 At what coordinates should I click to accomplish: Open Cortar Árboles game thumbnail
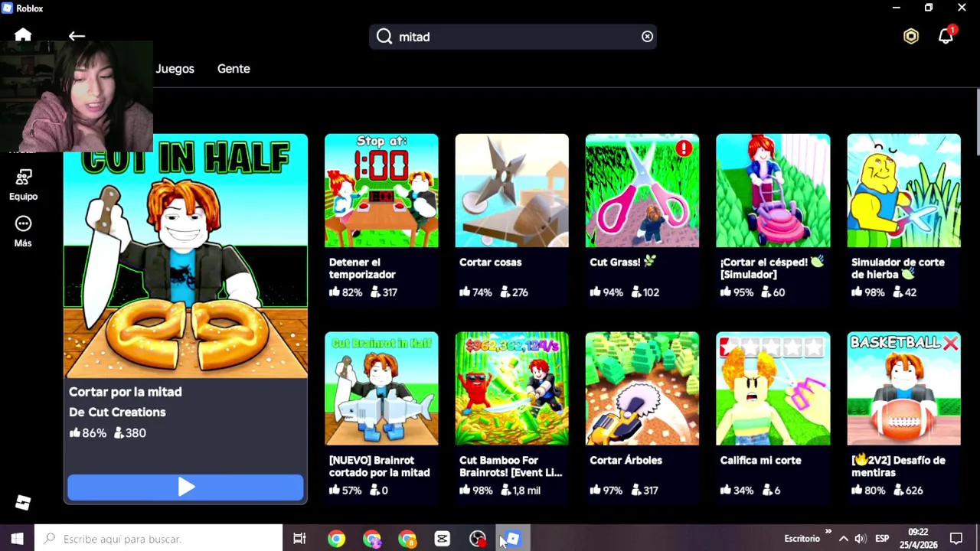642,389
